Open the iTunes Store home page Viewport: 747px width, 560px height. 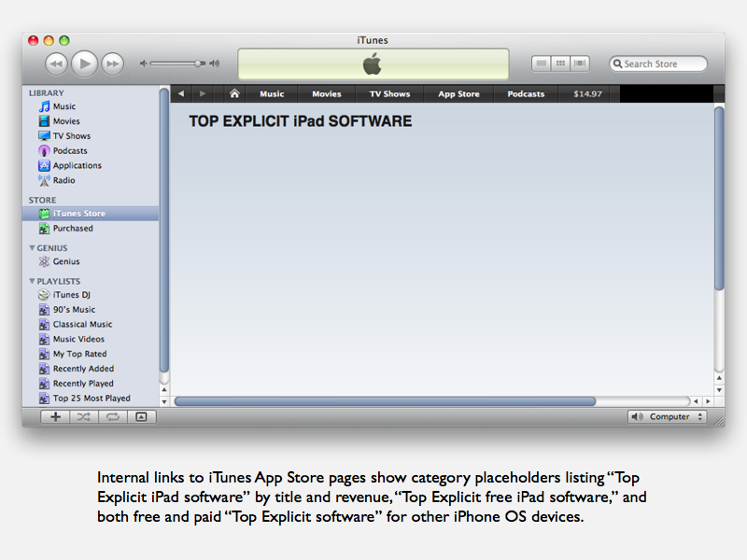pos(234,94)
